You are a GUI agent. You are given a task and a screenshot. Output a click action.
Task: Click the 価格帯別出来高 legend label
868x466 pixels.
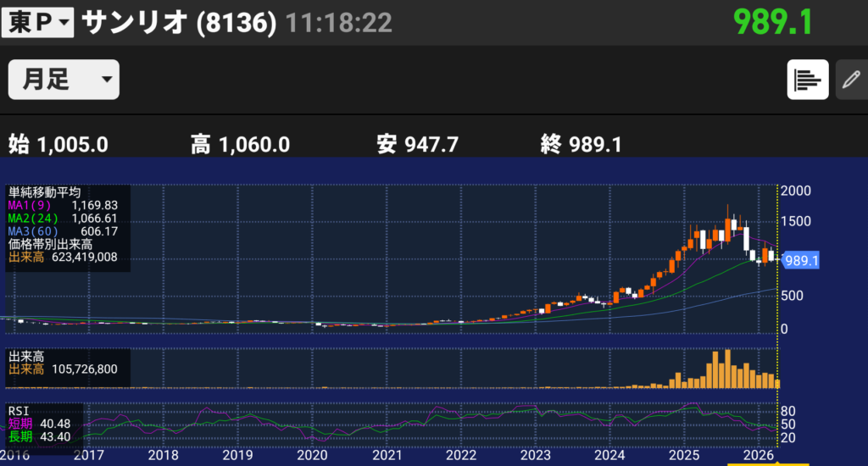46,244
